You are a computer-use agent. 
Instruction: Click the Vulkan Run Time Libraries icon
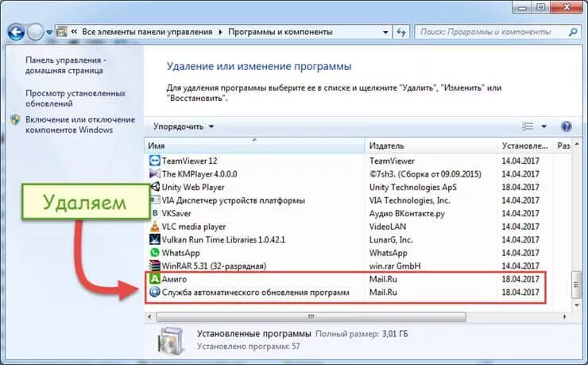(154, 239)
